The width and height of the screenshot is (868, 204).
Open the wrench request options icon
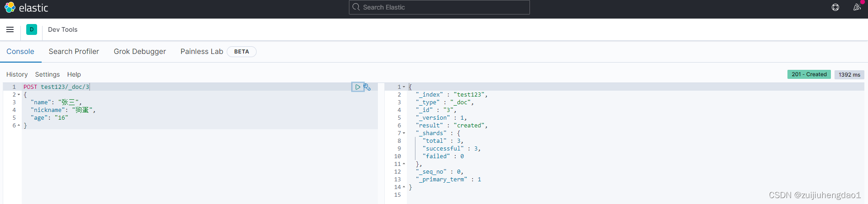click(367, 87)
